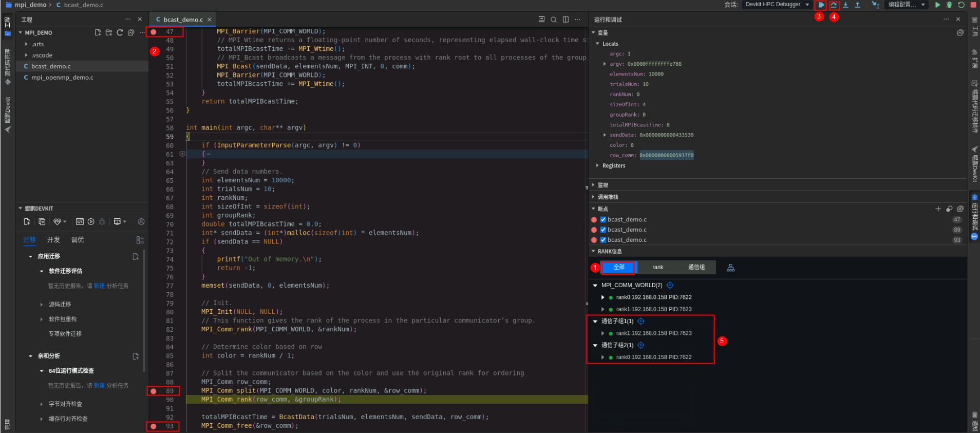Open the 编辑配置 configuration dropdown

click(907, 5)
